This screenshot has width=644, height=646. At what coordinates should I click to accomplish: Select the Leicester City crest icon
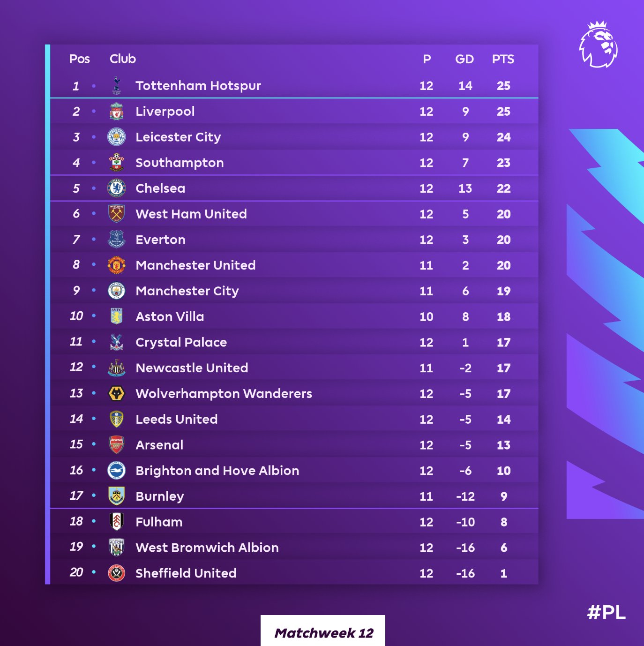coord(116,137)
